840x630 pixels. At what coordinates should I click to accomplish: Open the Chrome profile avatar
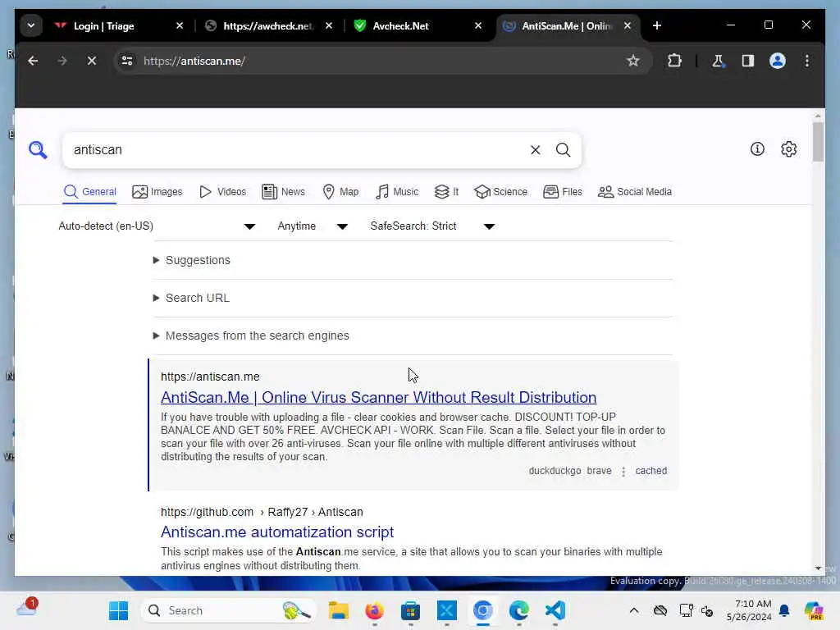tap(778, 61)
